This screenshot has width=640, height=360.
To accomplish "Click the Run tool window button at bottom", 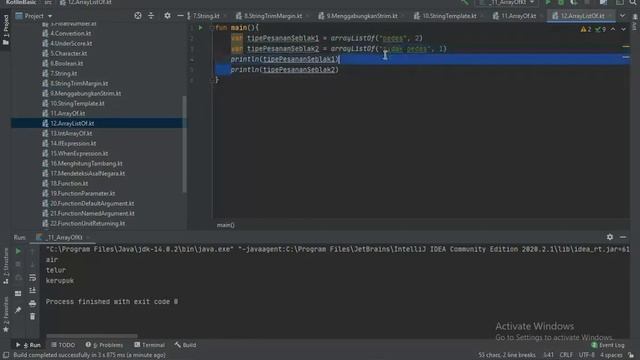I will [x=28, y=345].
